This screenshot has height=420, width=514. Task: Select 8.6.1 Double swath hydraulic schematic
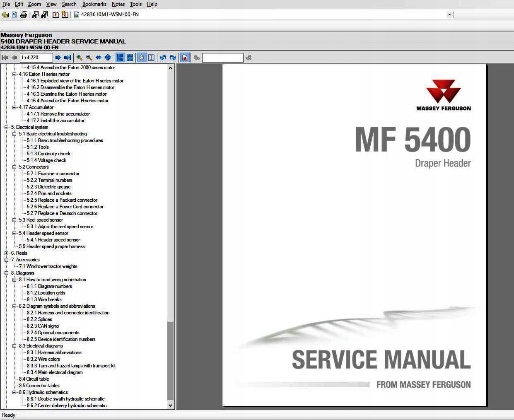(66, 399)
